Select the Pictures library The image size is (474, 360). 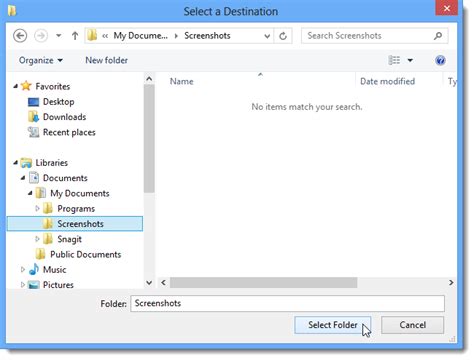click(x=58, y=285)
